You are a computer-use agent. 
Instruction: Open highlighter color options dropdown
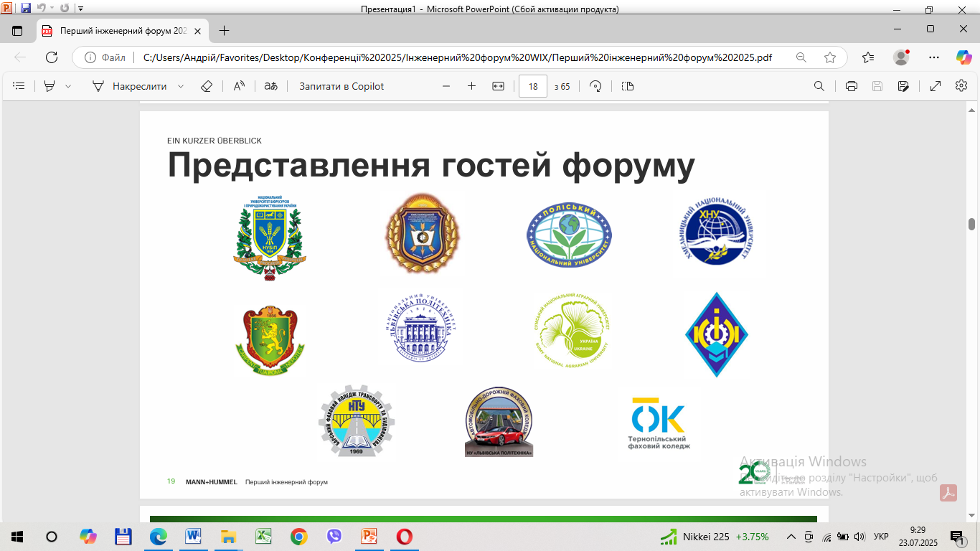point(68,86)
